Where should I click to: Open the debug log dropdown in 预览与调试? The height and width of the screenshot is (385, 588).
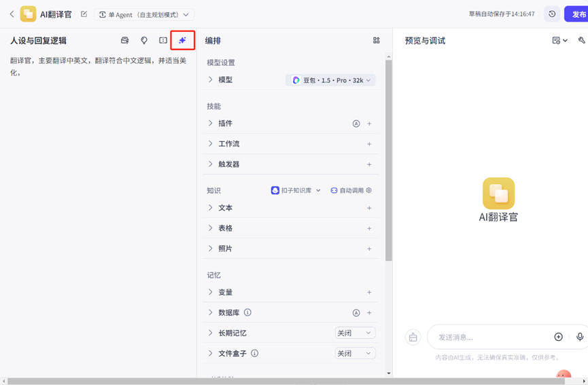click(560, 41)
